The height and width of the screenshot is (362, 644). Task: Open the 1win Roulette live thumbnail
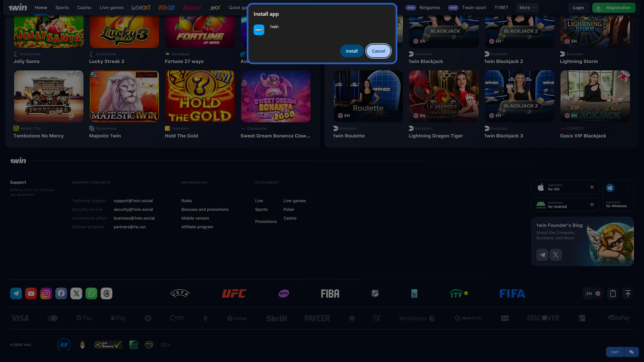coord(368,96)
